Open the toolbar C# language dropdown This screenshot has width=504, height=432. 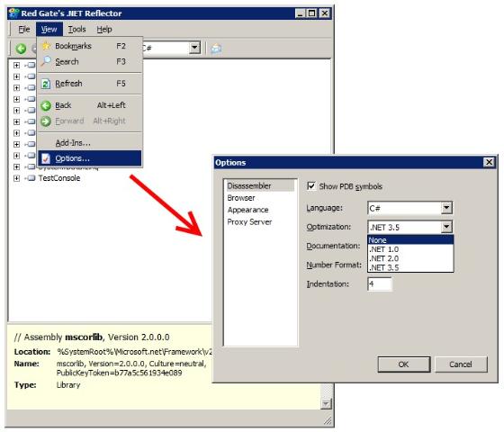point(194,48)
